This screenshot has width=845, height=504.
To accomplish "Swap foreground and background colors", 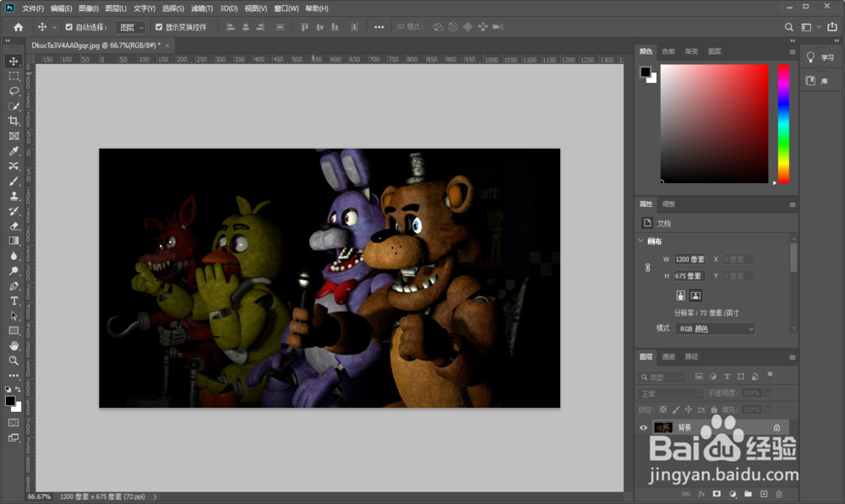I will (x=18, y=389).
